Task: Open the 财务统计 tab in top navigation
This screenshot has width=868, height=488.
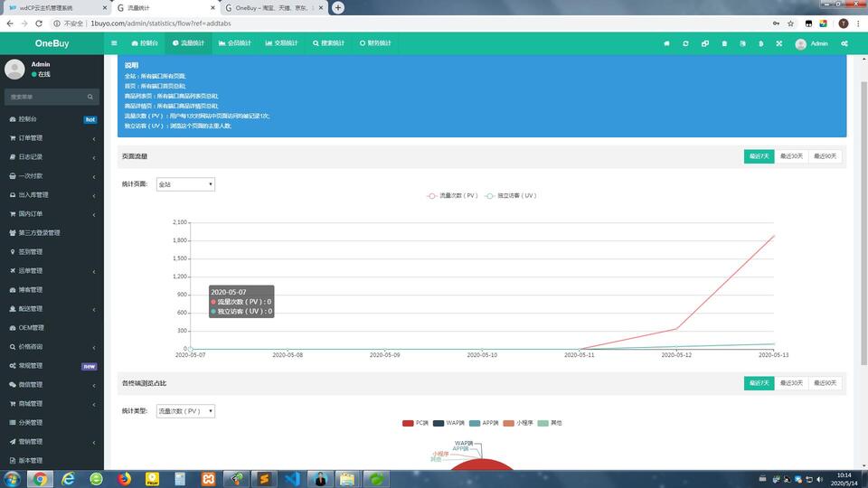Action: pos(375,43)
